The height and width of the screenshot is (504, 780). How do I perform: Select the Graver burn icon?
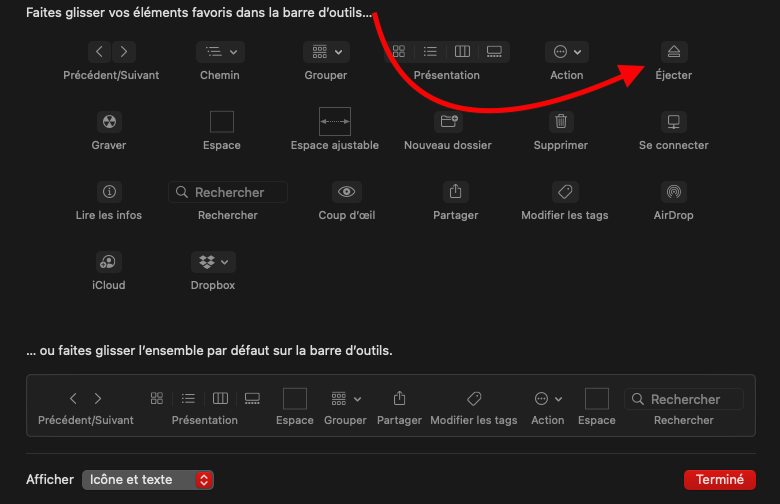pos(109,122)
